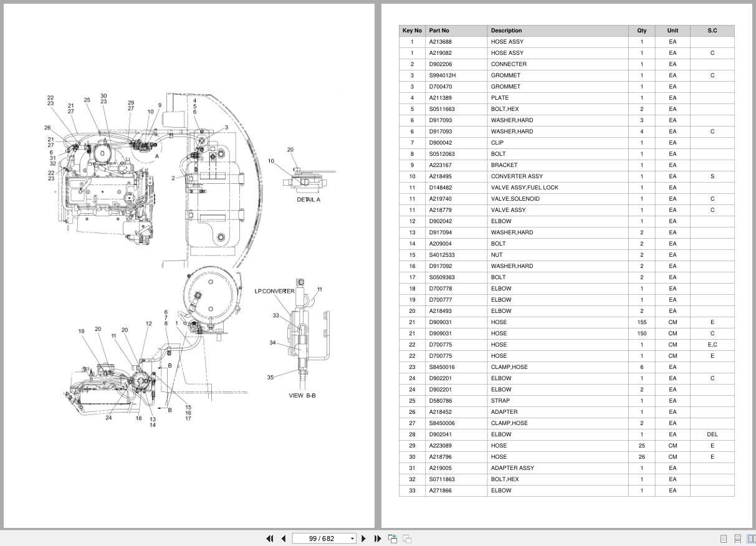Jump to the last page

click(x=378, y=539)
